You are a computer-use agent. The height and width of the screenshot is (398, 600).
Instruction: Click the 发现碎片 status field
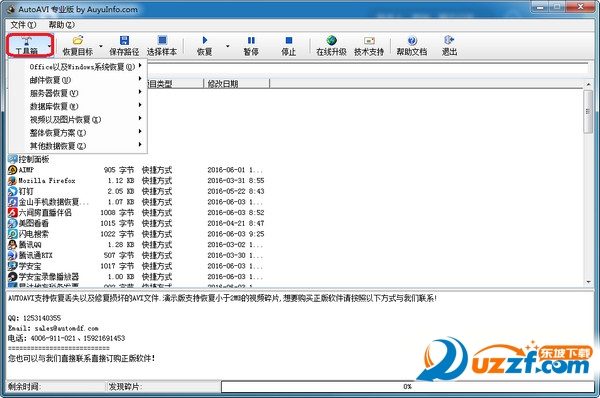(163, 387)
